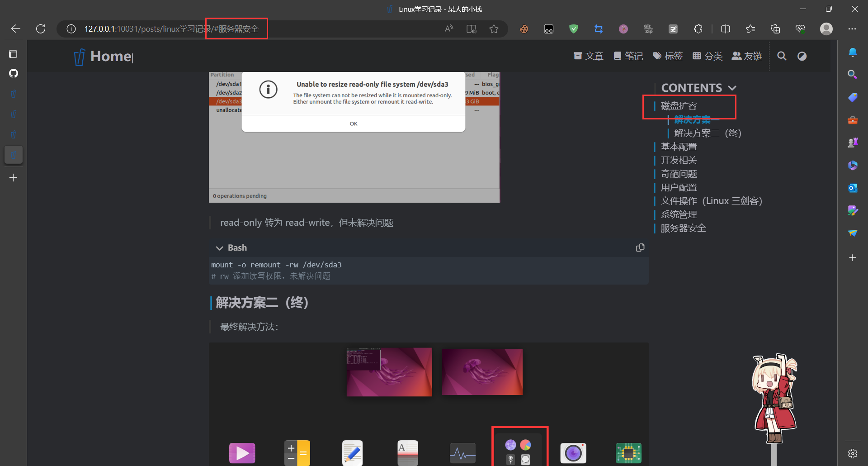Toggle split screen view in Edge
The width and height of the screenshot is (868, 466).
726,29
